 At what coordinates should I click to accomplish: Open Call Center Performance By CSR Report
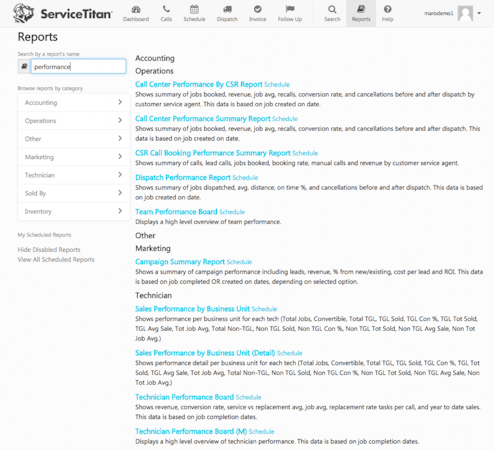199,84
